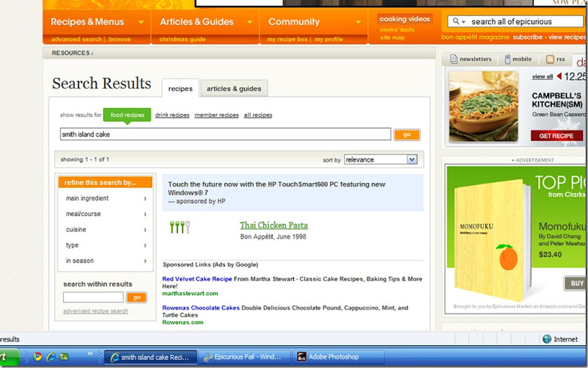Open the green bean casserole thumbnail
588x368 pixels.
pos(484,107)
